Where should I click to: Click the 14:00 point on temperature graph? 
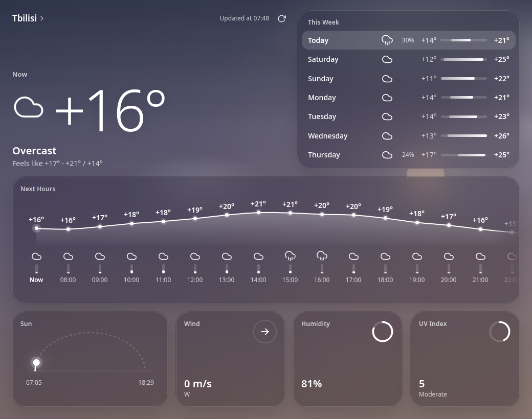tap(258, 213)
